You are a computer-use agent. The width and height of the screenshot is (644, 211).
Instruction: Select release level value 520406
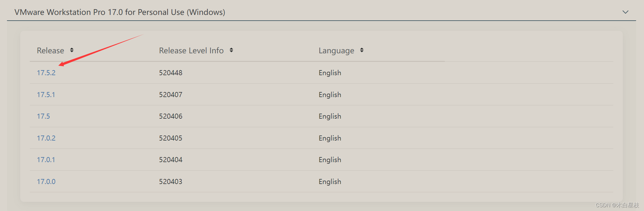pyautogui.click(x=171, y=116)
